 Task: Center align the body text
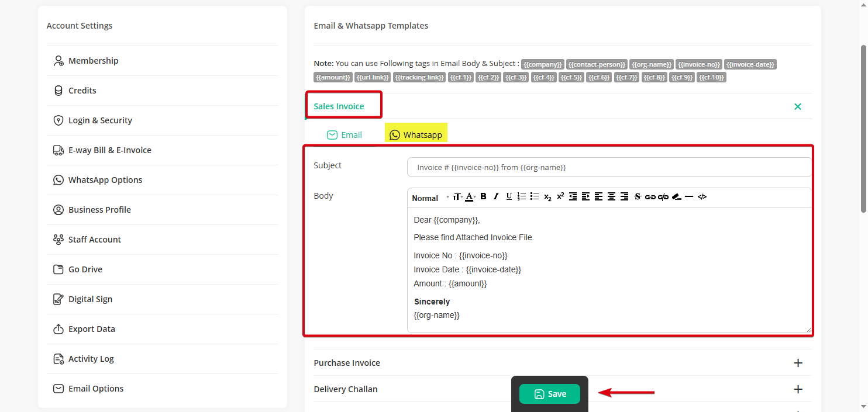611,197
